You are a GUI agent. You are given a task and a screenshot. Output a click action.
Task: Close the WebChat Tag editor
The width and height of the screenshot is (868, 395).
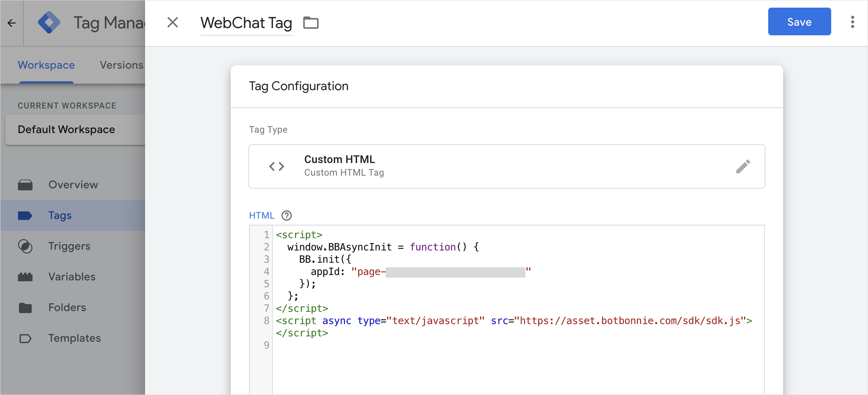coord(172,23)
